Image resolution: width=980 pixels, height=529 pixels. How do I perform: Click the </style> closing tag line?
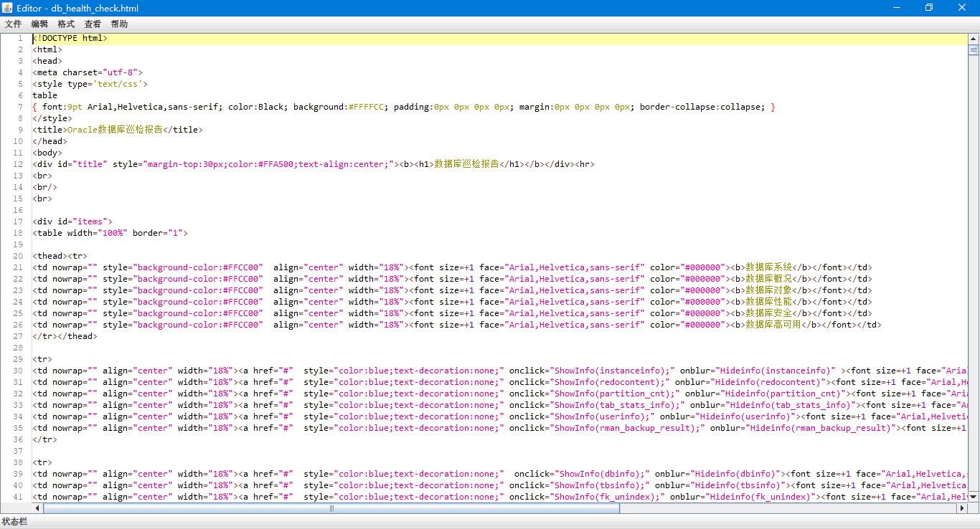tap(52, 118)
